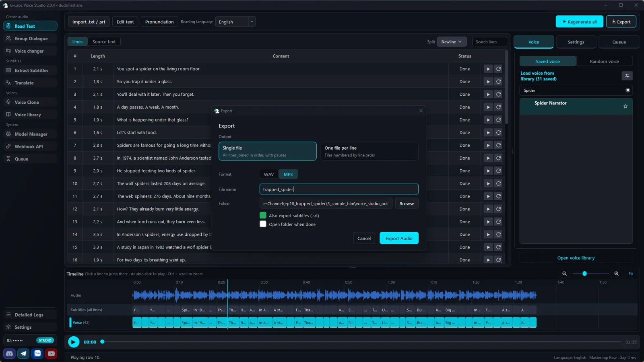Open Voice Clone in sidebar

30,102
